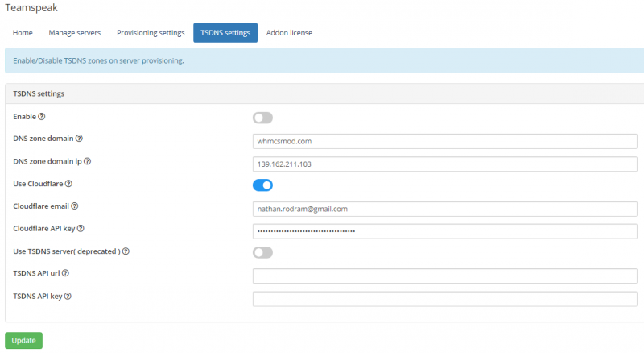This screenshot has width=644, height=353.
Task: Toggle the Use TSDNS server switch
Action: click(262, 252)
